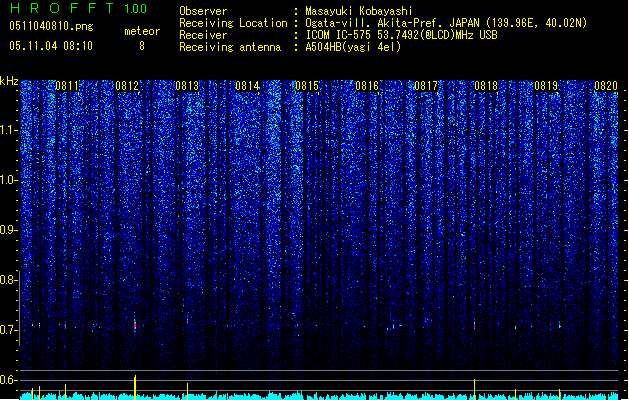
Task: Click the A504HB(yagi 4el) antenna text
Action: pyautogui.click(x=353, y=47)
